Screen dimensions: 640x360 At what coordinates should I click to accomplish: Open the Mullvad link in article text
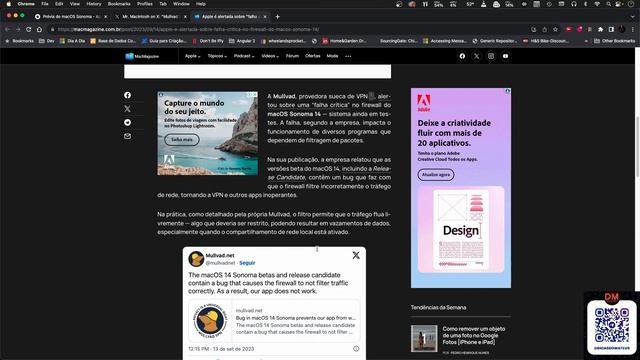(x=284, y=97)
